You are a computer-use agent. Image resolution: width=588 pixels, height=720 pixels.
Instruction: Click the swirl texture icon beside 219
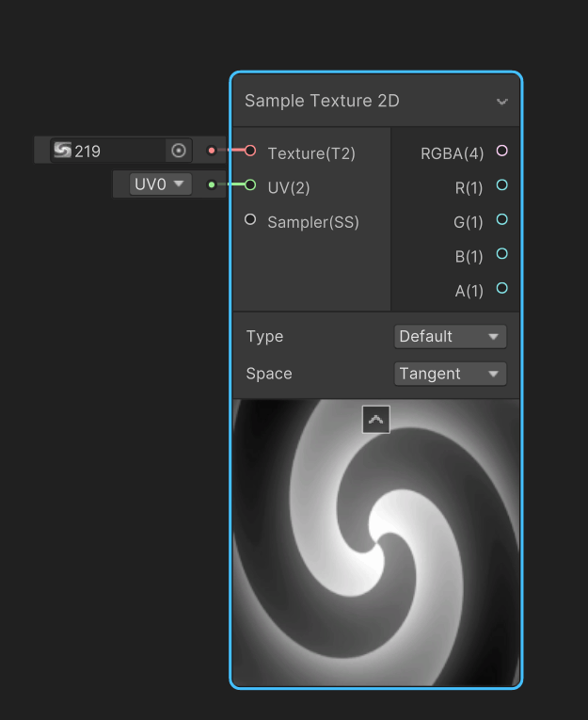pyautogui.click(x=62, y=151)
